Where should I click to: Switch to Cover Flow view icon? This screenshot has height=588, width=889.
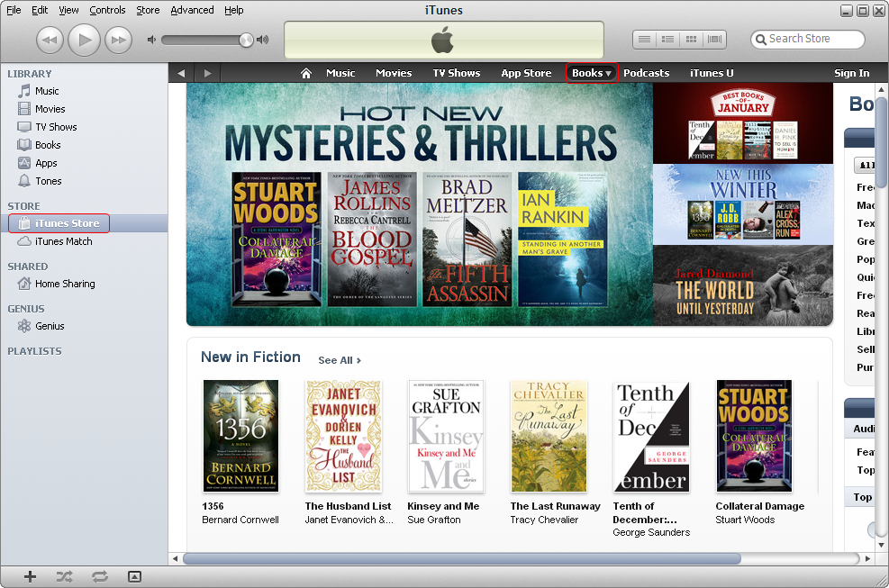click(715, 39)
